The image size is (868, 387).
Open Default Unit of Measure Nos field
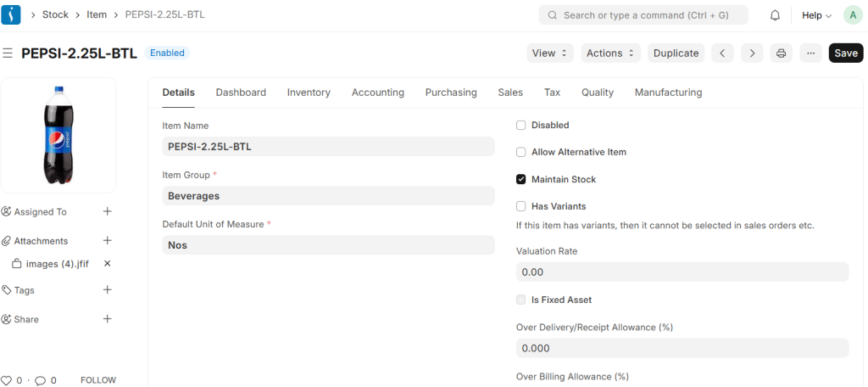[x=328, y=245]
